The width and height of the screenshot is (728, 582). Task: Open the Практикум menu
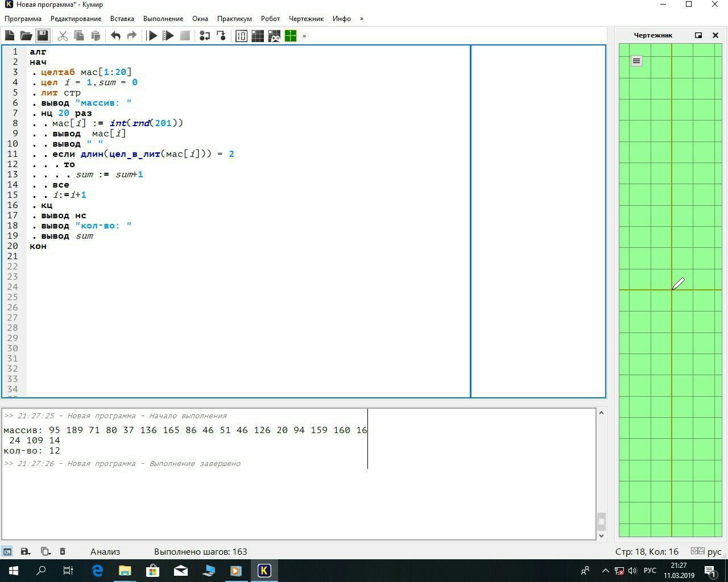click(234, 19)
